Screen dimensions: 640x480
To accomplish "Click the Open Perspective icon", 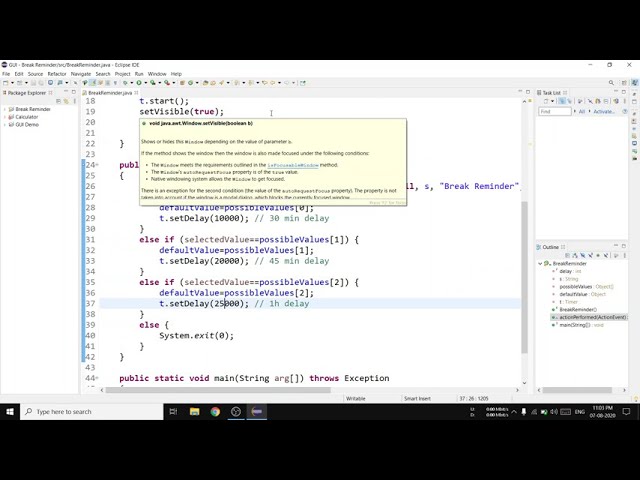I will 624,83.
